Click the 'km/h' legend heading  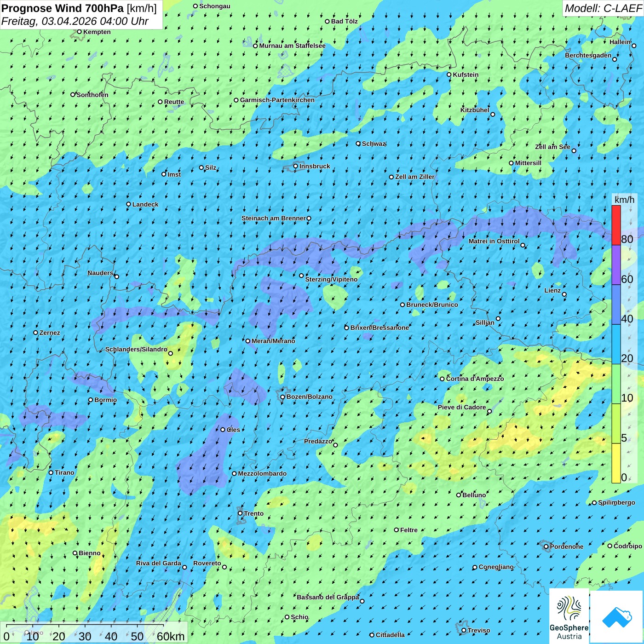coord(624,200)
